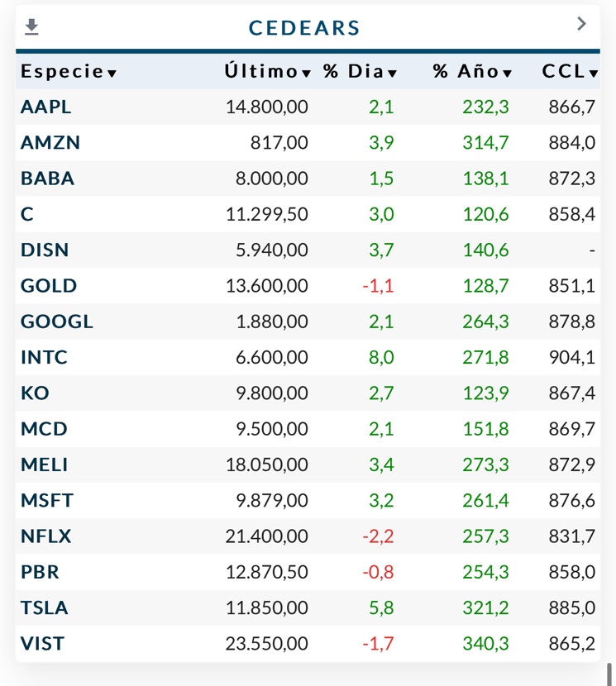The width and height of the screenshot is (616, 686).
Task: Click the scrollbar at bottom right
Action: tap(611, 671)
